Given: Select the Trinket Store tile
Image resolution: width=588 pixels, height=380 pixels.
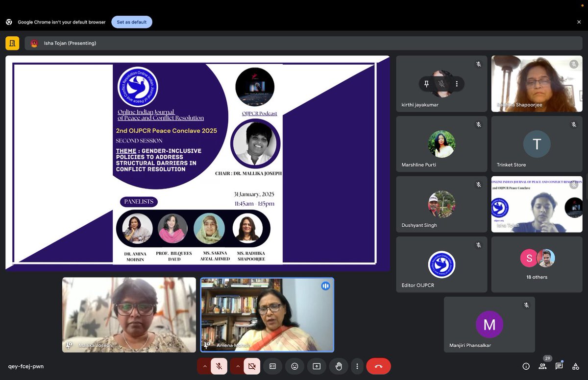Looking at the screenshot, I should coord(537,144).
